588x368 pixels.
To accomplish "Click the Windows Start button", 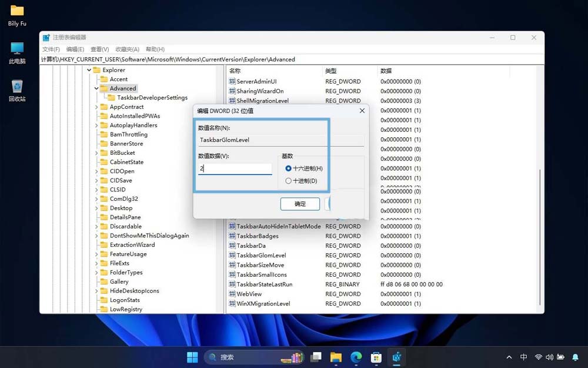I will [192, 357].
